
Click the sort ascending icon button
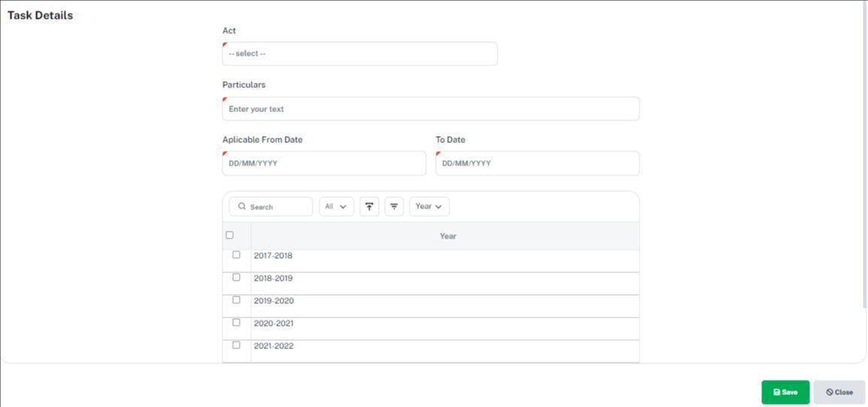pyautogui.click(x=369, y=206)
